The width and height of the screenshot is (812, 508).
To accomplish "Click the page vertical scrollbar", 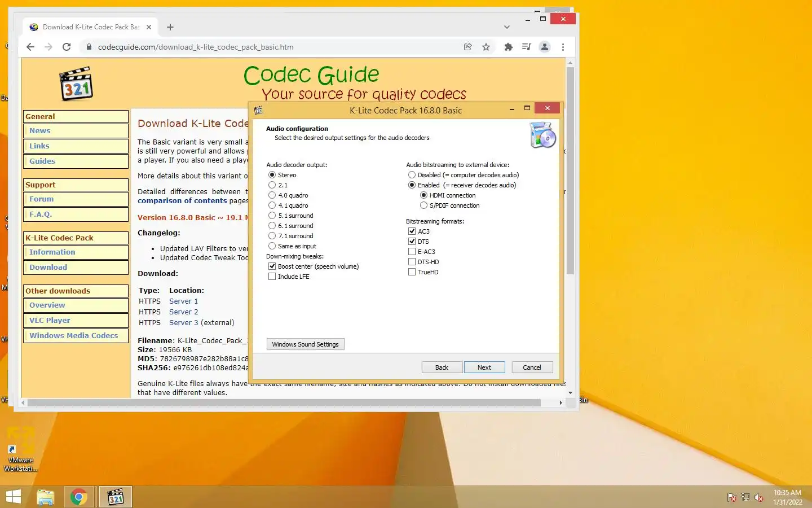I will pyautogui.click(x=570, y=170).
